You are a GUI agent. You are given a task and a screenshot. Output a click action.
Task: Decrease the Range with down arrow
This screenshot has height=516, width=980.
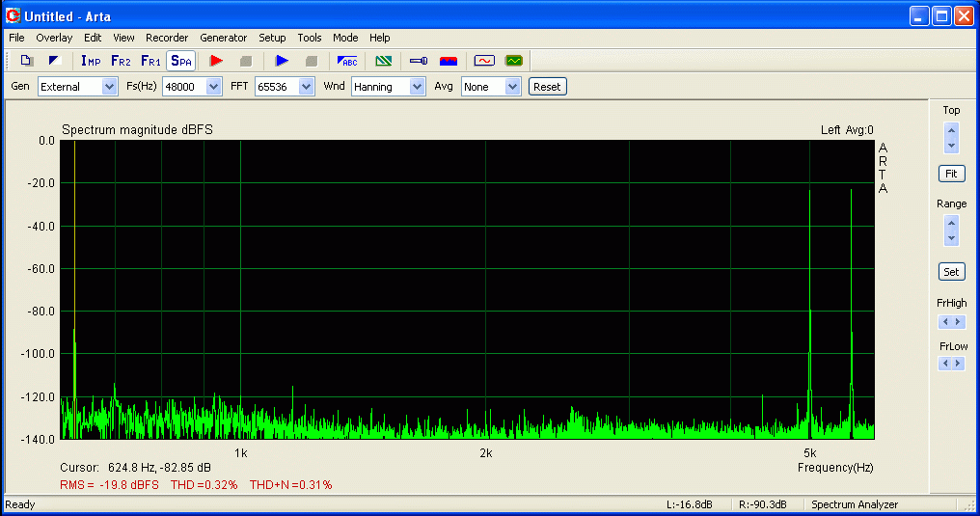coord(951,238)
